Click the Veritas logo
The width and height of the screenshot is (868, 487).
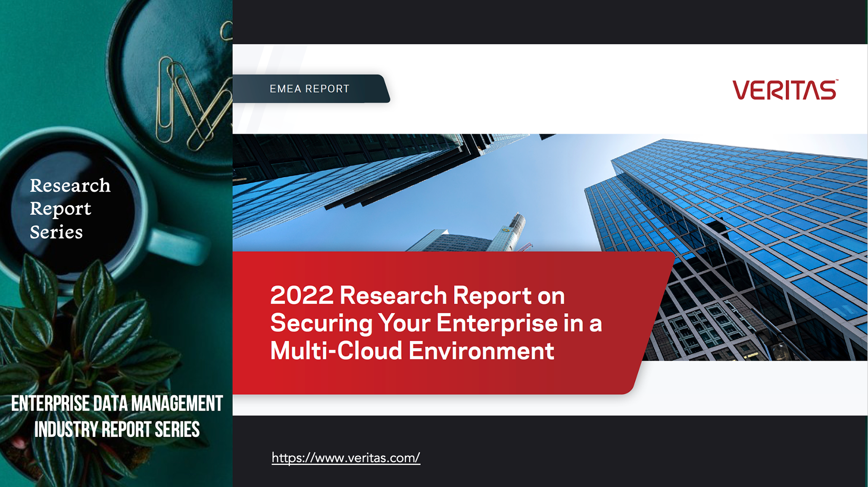[785, 90]
